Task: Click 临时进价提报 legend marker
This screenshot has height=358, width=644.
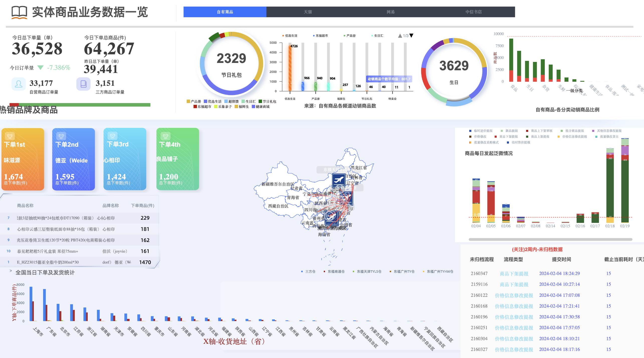Action: click(470, 131)
